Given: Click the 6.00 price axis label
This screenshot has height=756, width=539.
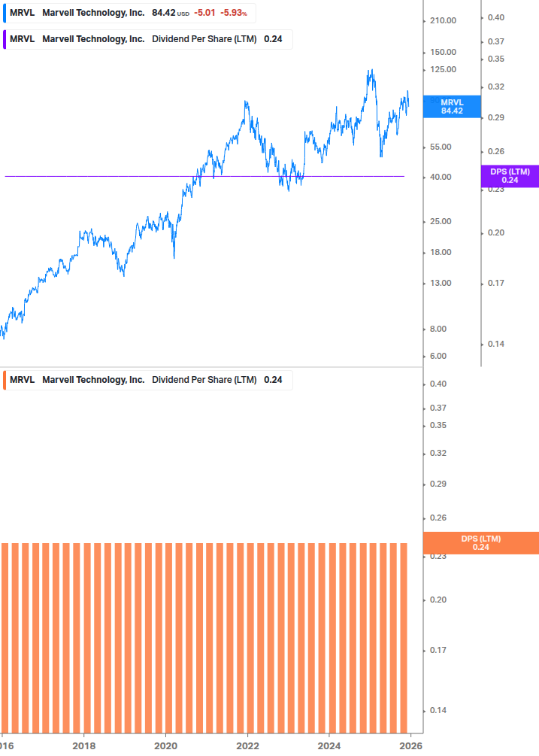Looking at the screenshot, I should point(438,356).
